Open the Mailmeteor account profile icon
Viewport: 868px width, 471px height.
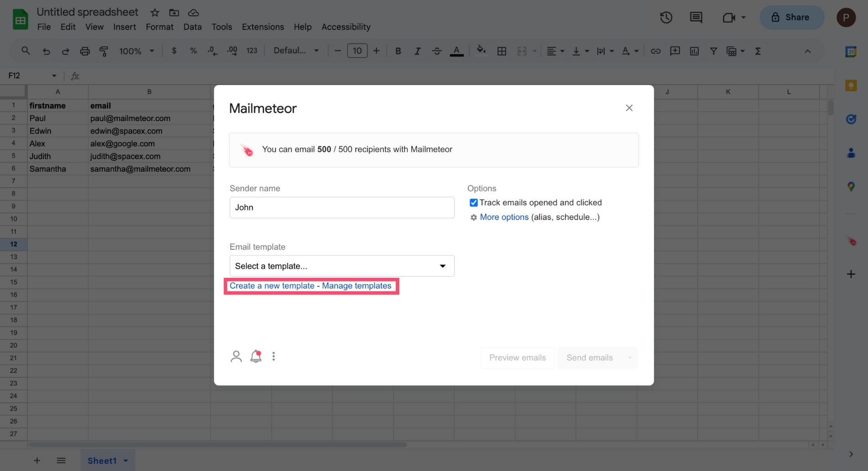[x=236, y=357]
